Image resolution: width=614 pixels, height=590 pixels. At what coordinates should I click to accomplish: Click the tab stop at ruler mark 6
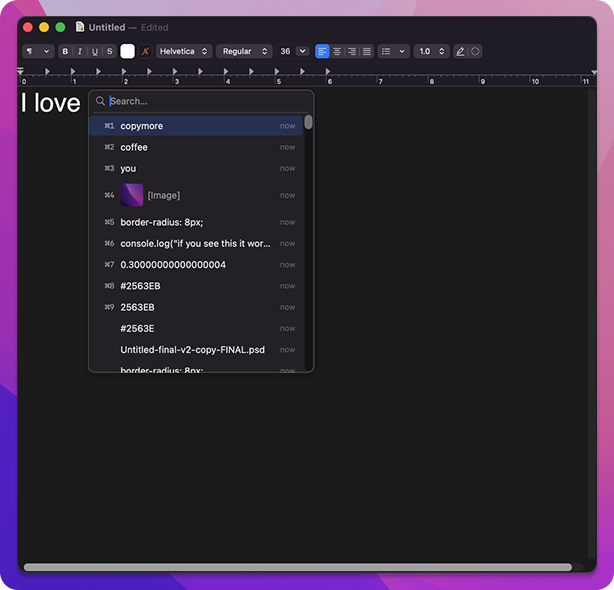tap(328, 71)
